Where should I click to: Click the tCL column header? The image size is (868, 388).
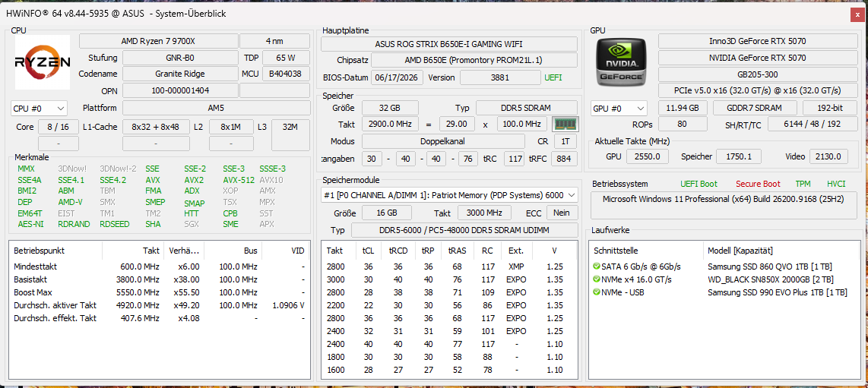(x=368, y=251)
